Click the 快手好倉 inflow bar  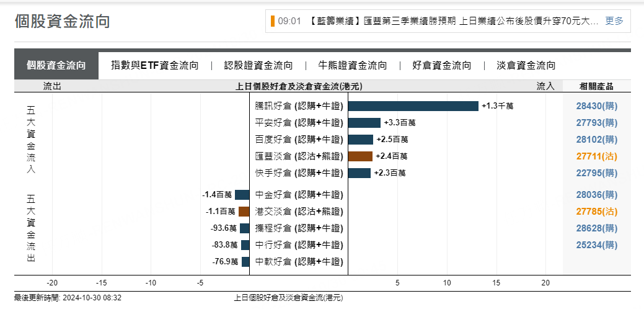[359, 173]
